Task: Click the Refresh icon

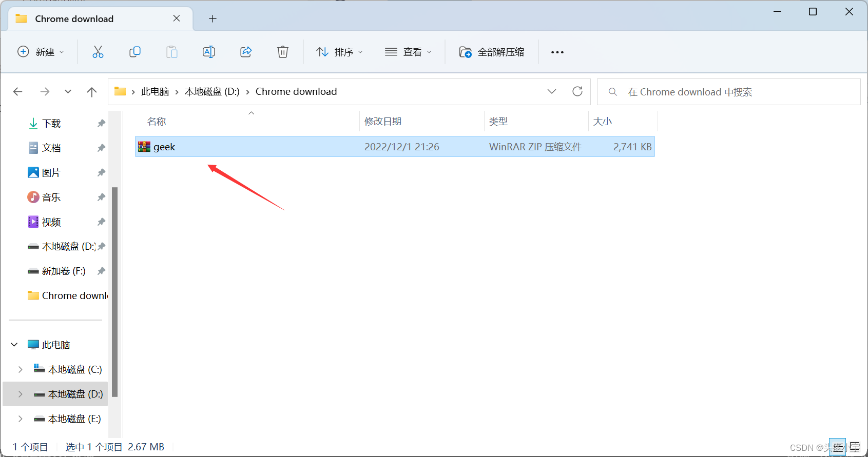Action: (577, 91)
